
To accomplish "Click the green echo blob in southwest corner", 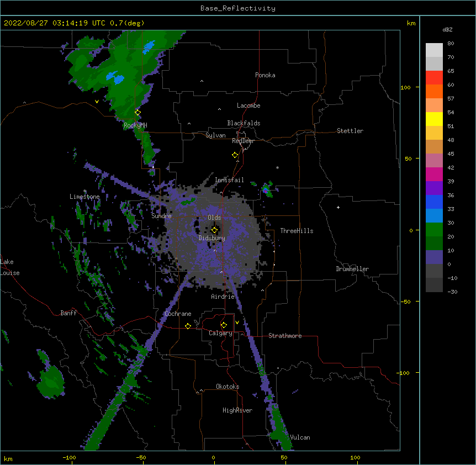I will tap(51, 381).
